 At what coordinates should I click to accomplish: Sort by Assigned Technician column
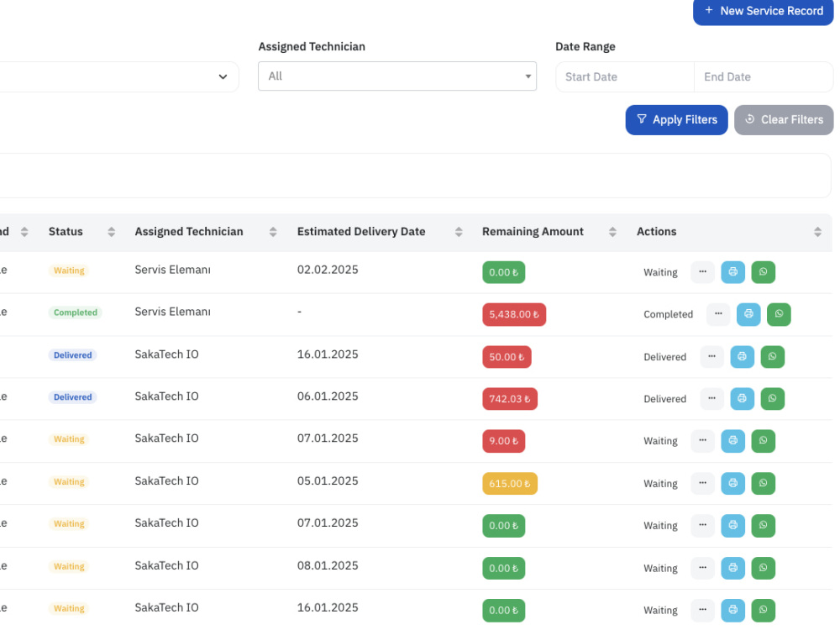pyautogui.click(x=273, y=232)
